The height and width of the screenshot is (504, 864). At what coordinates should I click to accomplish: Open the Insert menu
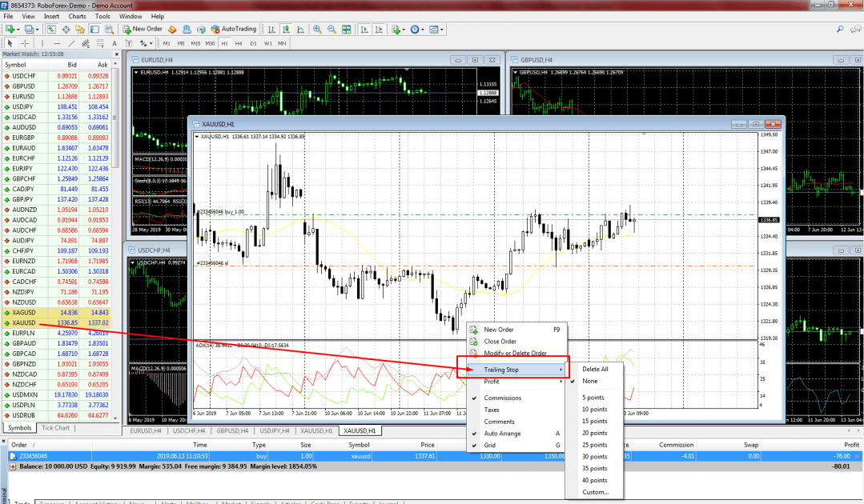51,17
